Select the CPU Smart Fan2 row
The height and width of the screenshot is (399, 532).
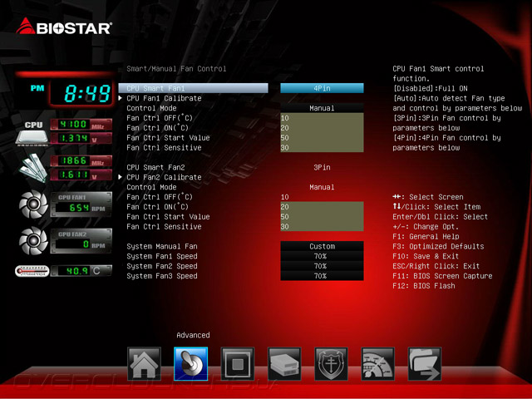point(241,167)
